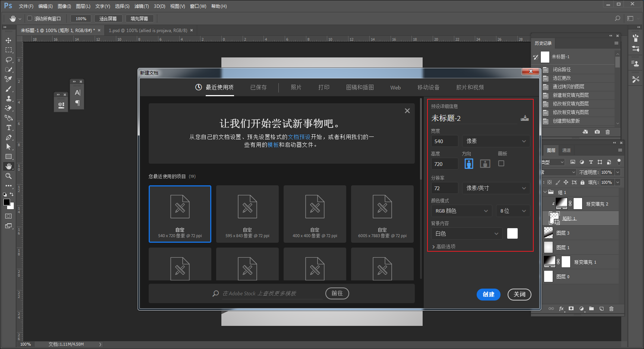
Task: Open the Character panel icon
Action: point(78,92)
